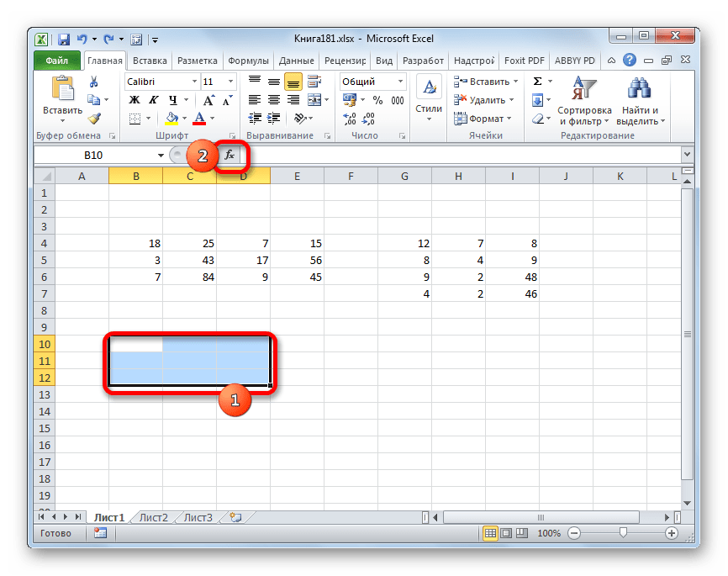
Task: Expand the Общий number format dropdown
Action: 399,82
